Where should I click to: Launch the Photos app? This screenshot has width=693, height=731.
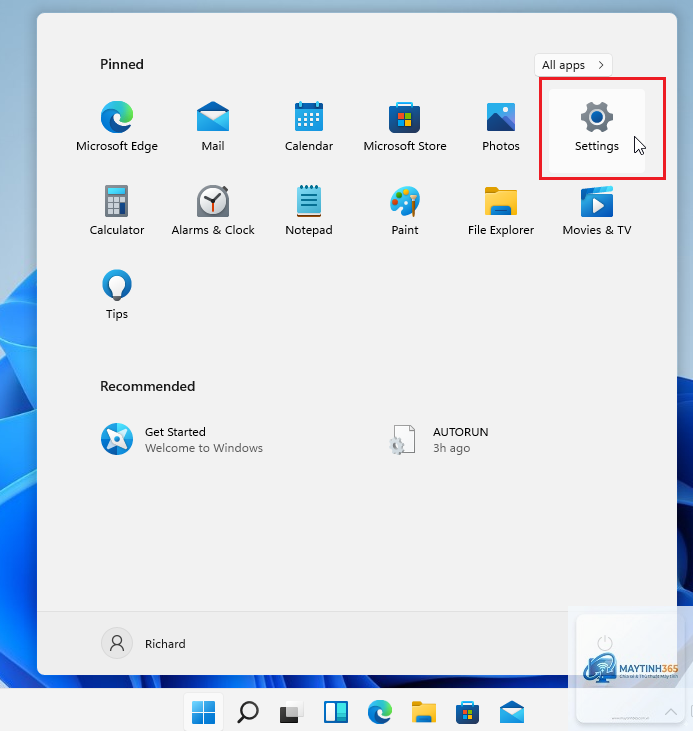[x=501, y=126]
